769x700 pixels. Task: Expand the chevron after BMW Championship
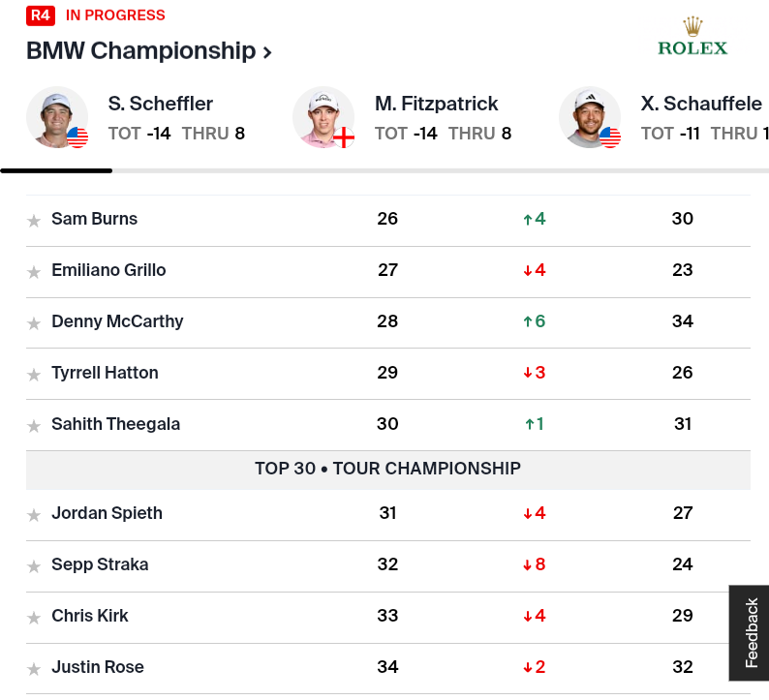267,52
